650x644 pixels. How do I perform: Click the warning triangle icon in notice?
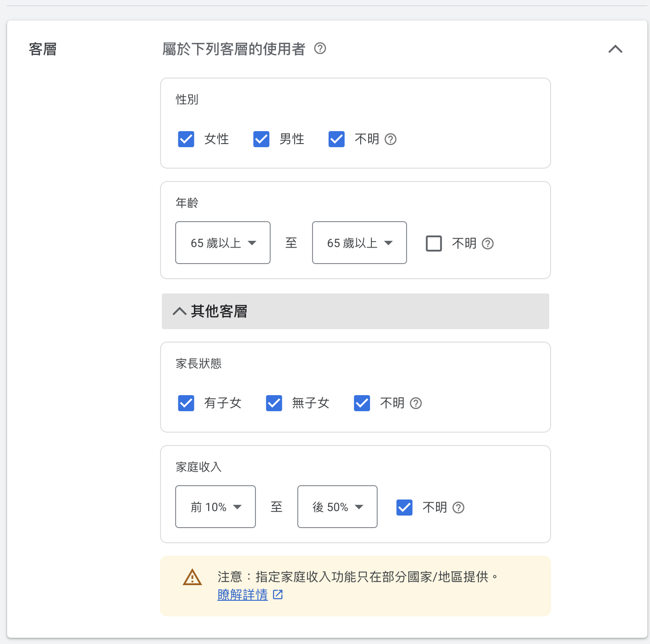(x=193, y=577)
